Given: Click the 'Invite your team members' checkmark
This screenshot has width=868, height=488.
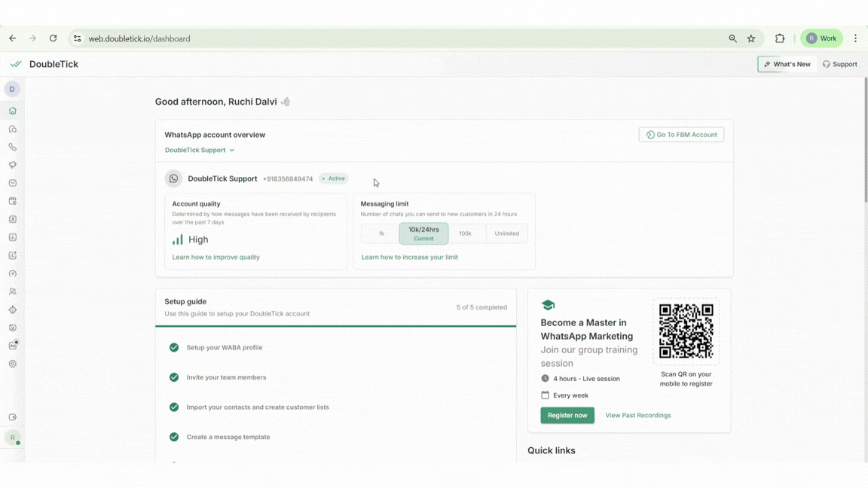Looking at the screenshot, I should coord(174,377).
